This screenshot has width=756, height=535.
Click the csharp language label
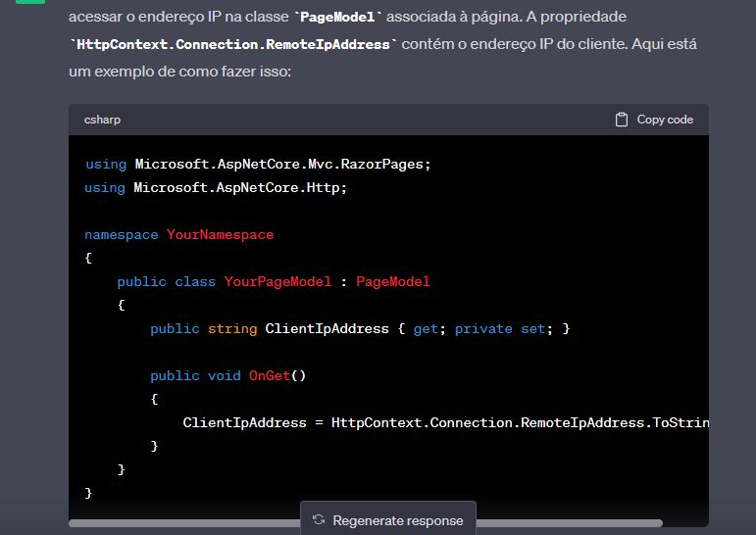pos(103,120)
